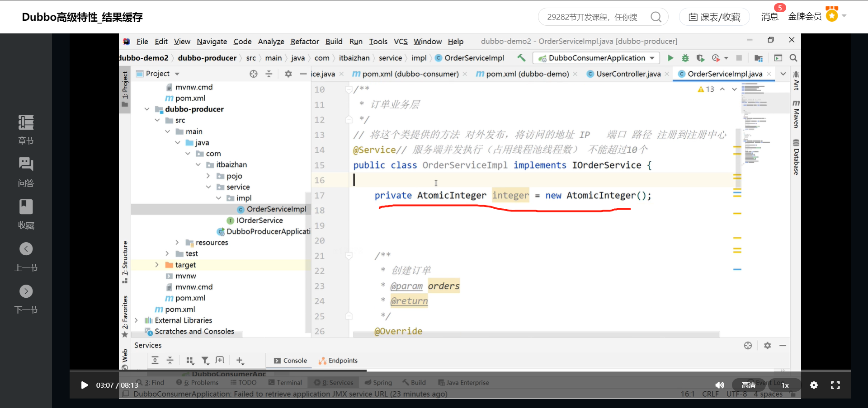Switch to UserController.java tab
Viewport: 868px width, 408px height.
[628, 74]
